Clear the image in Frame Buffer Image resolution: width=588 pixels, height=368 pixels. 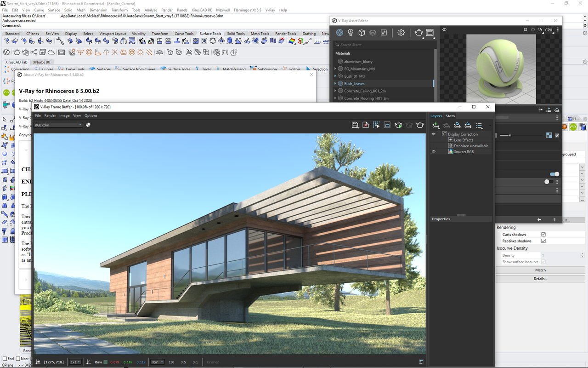366,125
